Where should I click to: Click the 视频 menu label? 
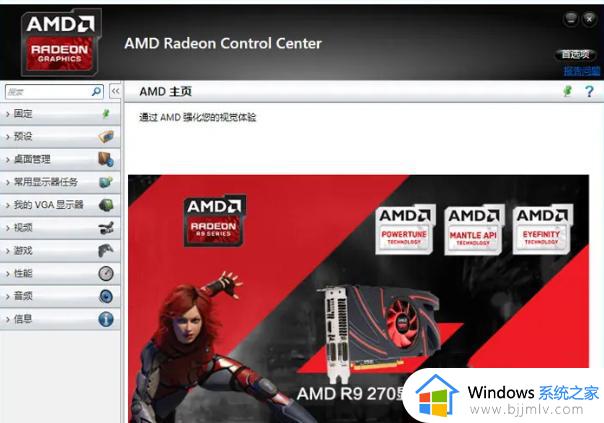(23, 228)
